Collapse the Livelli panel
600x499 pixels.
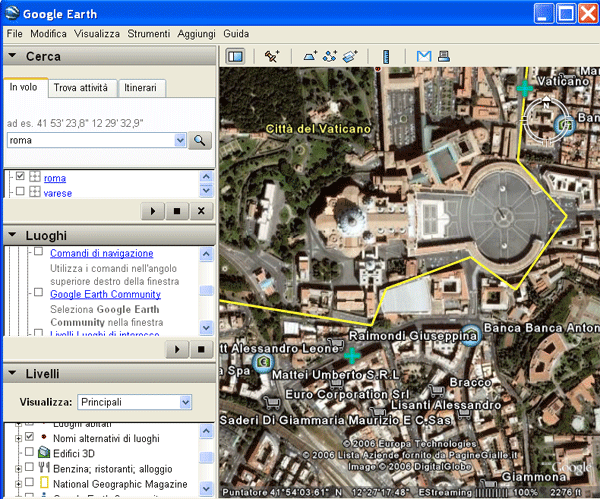[x=12, y=373]
